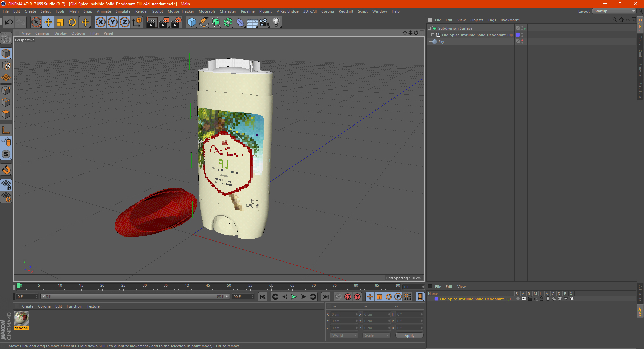Select the Live Selection tool
This screenshot has height=349, width=644.
[x=36, y=22]
